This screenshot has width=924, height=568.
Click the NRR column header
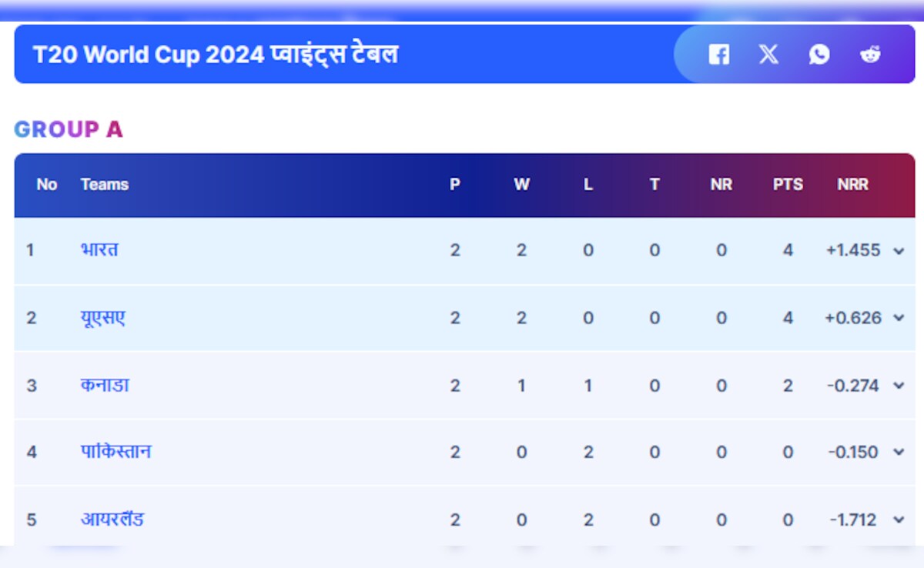(852, 185)
